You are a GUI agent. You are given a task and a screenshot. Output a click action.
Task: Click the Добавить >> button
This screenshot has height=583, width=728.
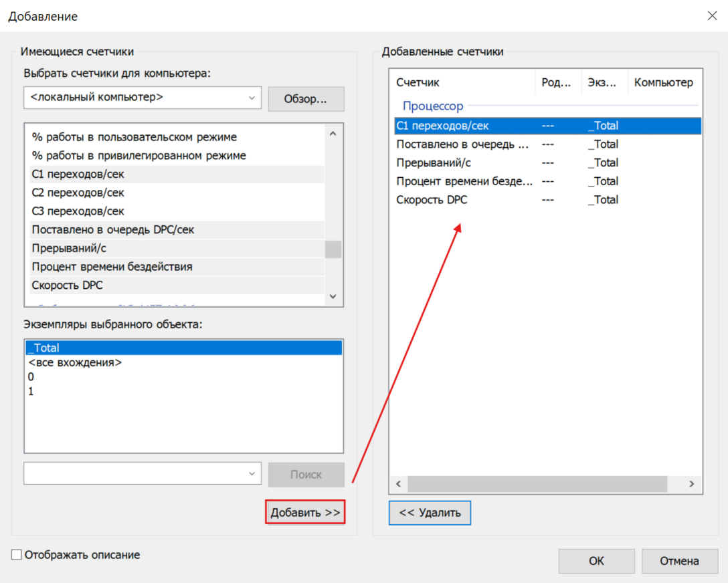tap(306, 513)
